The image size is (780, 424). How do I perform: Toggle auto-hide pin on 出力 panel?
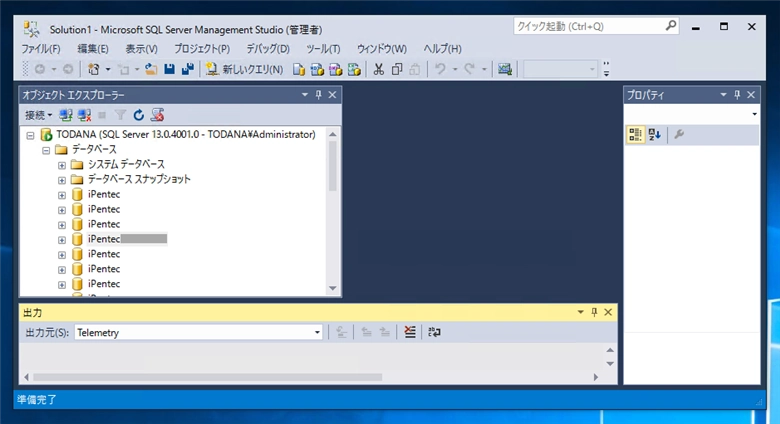pos(594,312)
